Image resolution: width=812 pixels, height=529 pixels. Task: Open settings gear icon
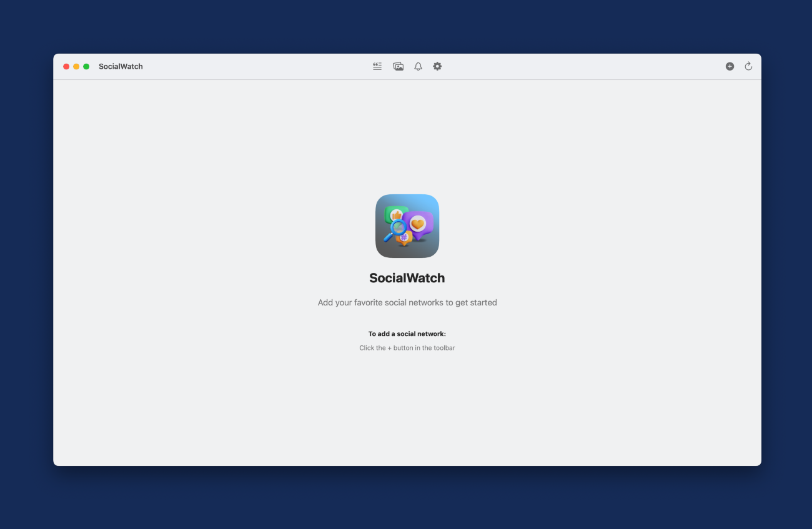437,66
